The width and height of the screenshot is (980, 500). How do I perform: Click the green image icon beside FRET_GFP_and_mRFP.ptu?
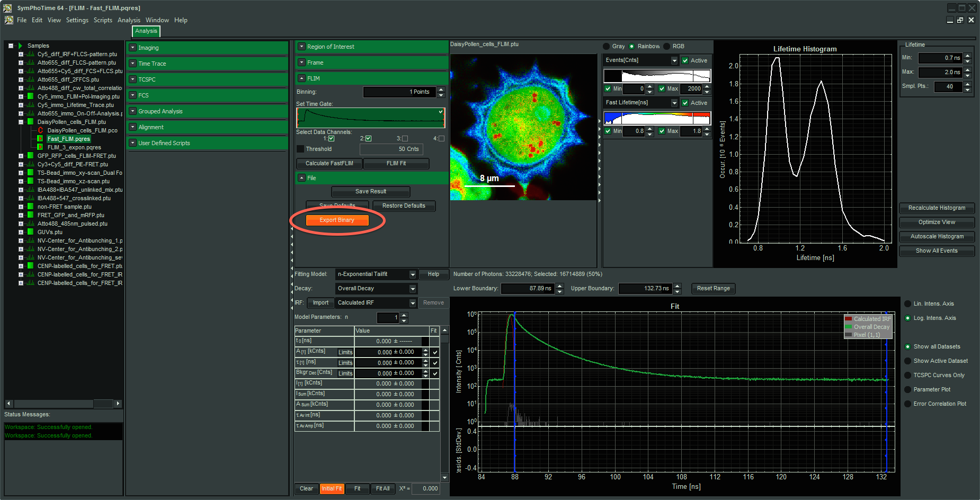30,215
